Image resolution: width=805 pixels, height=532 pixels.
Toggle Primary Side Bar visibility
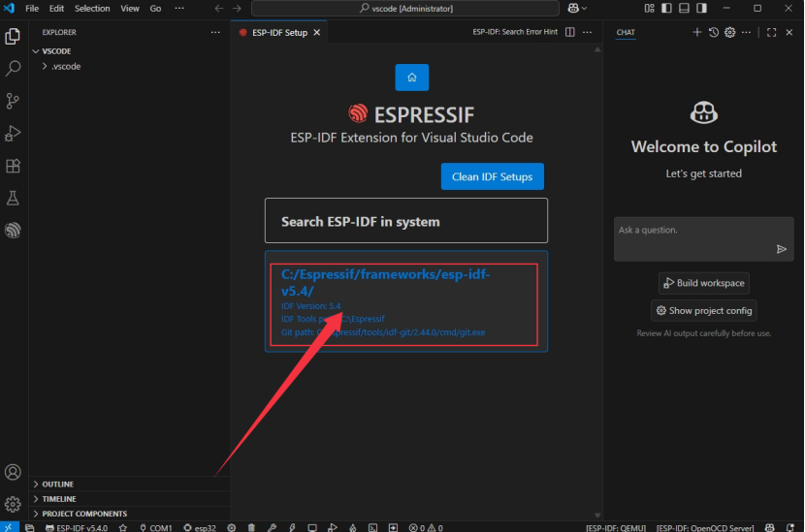666,8
